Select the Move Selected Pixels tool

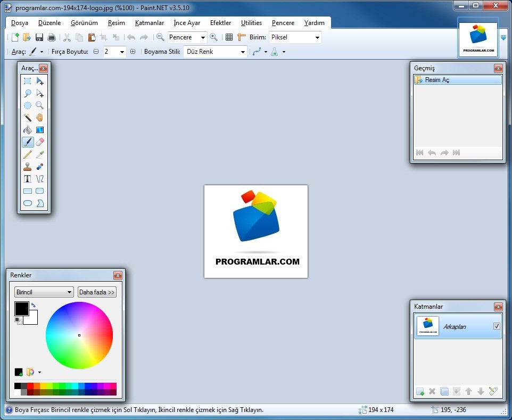coord(40,81)
